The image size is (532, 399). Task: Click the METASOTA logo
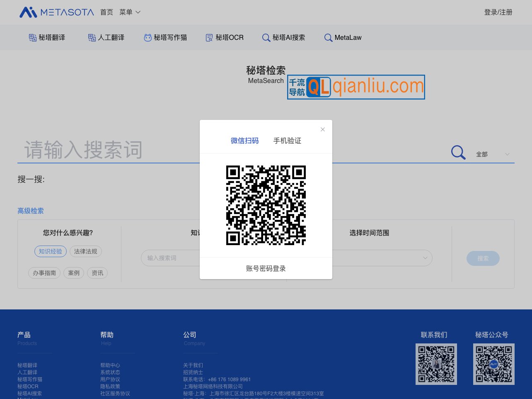point(56,12)
